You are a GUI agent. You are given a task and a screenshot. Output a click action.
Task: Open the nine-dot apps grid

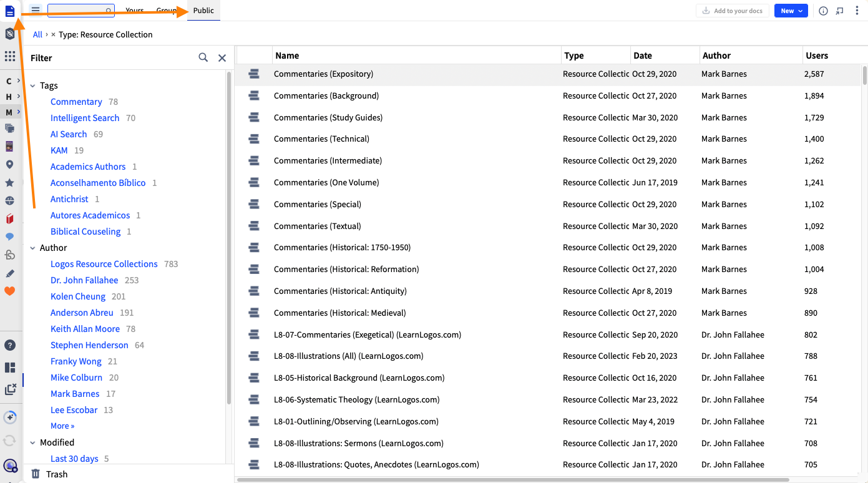(x=9, y=56)
